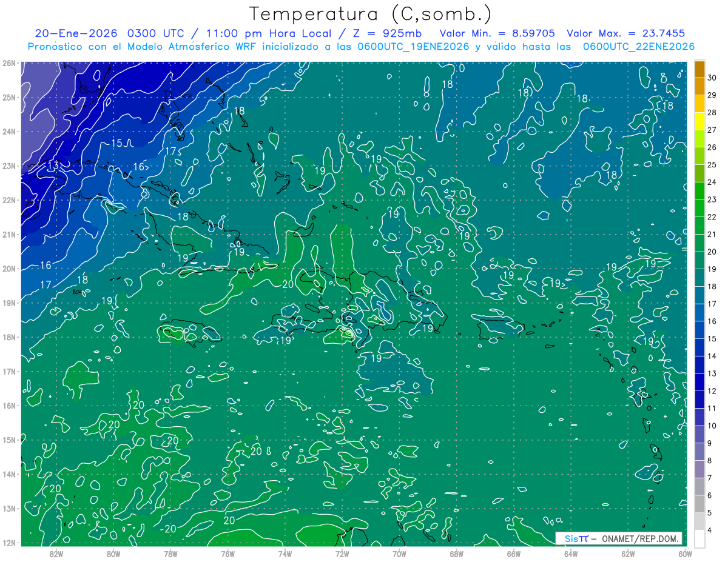Viewport: 728px width, 562px height.
Task: Click the 18N latitude axis label
Action: 8,337
